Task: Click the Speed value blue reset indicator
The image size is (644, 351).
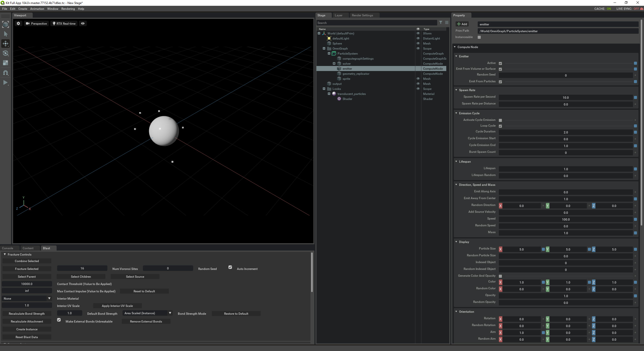Action: (x=635, y=219)
